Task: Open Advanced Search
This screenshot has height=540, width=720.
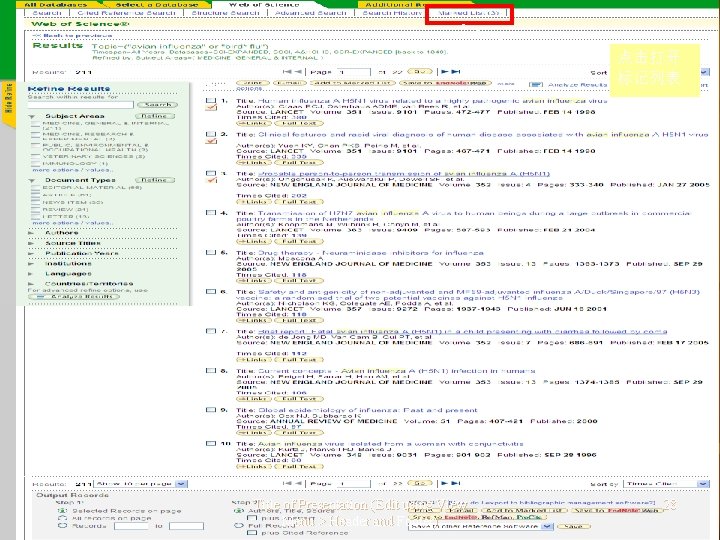Action: (x=311, y=13)
